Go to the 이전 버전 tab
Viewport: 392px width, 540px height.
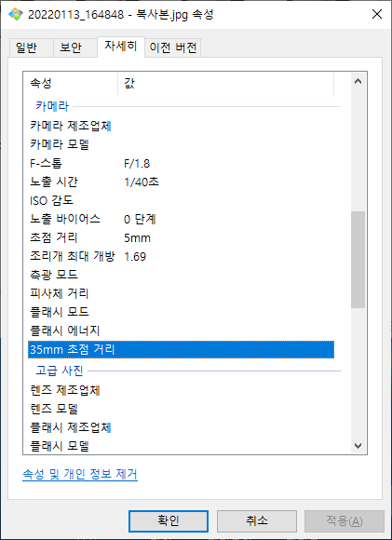[173, 47]
